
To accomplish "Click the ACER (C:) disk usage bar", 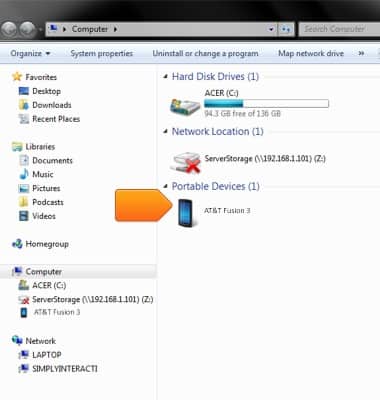I will click(266, 104).
